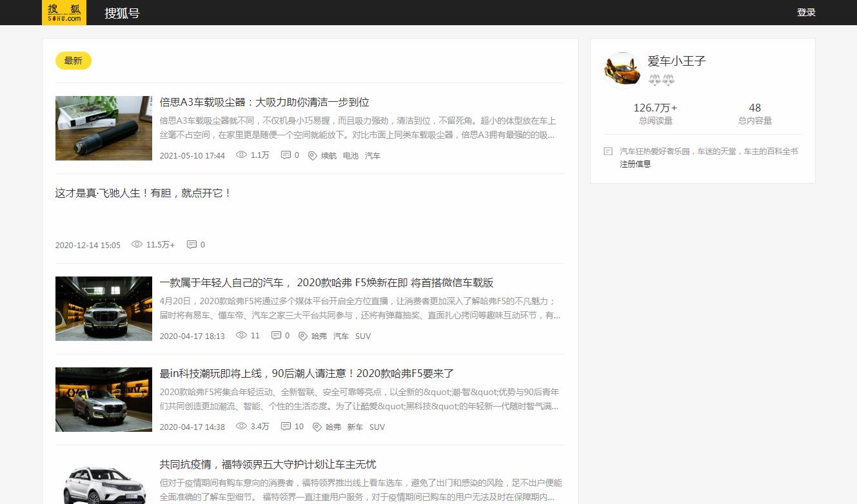Click comment icon showing 10 comments
Viewport: 857px width, 504px height.
[x=286, y=426]
